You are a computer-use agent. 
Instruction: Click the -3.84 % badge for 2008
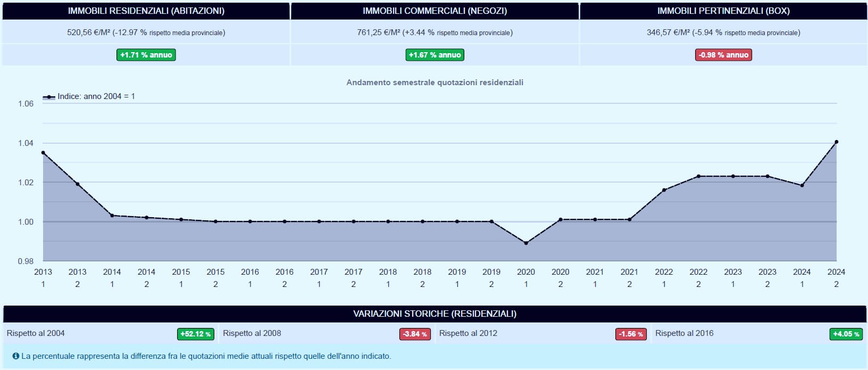(415, 334)
